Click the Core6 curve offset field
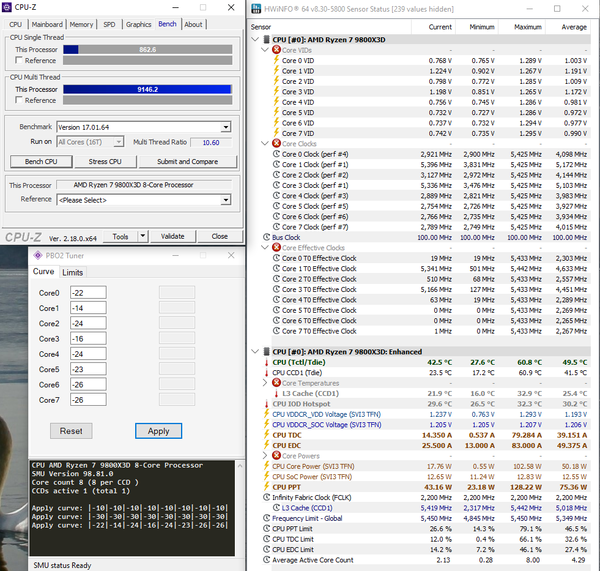The image size is (600, 571). coord(88,385)
